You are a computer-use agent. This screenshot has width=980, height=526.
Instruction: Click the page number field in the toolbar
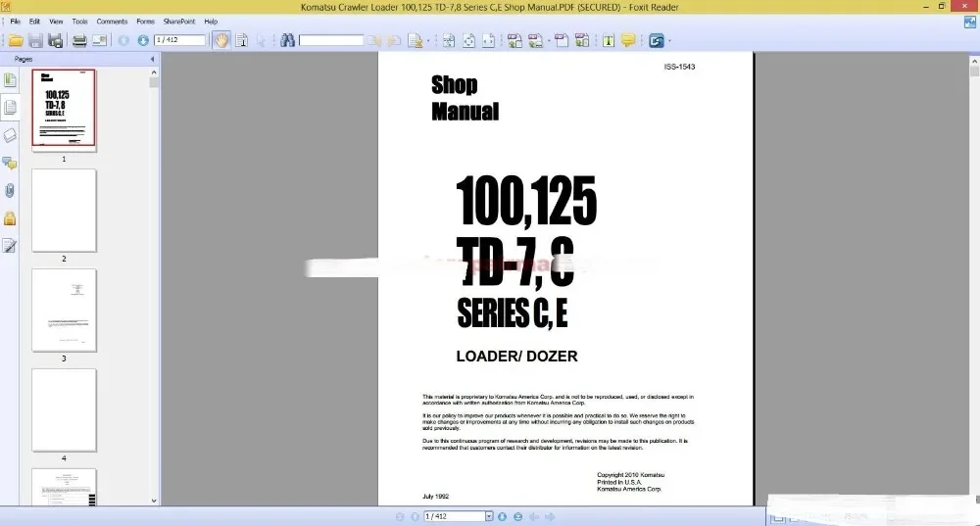180,40
